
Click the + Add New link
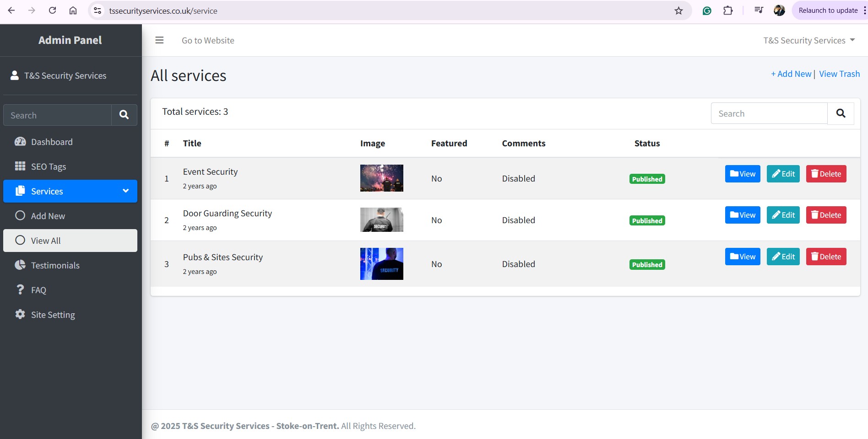coord(791,74)
